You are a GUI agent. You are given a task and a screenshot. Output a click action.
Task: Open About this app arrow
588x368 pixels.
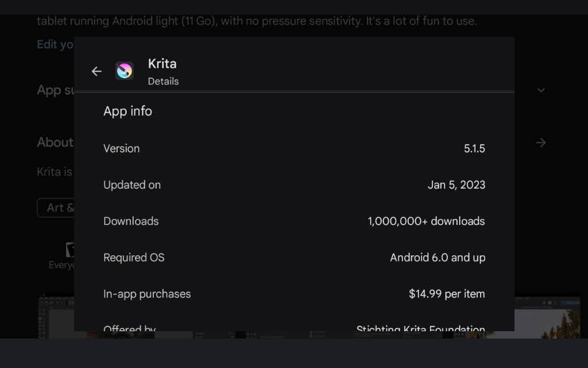coord(540,143)
